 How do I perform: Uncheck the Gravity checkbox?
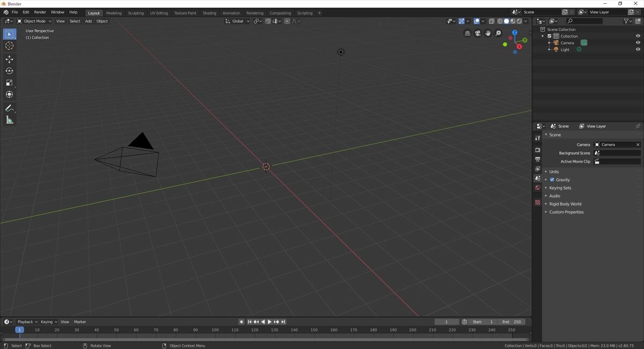552,180
